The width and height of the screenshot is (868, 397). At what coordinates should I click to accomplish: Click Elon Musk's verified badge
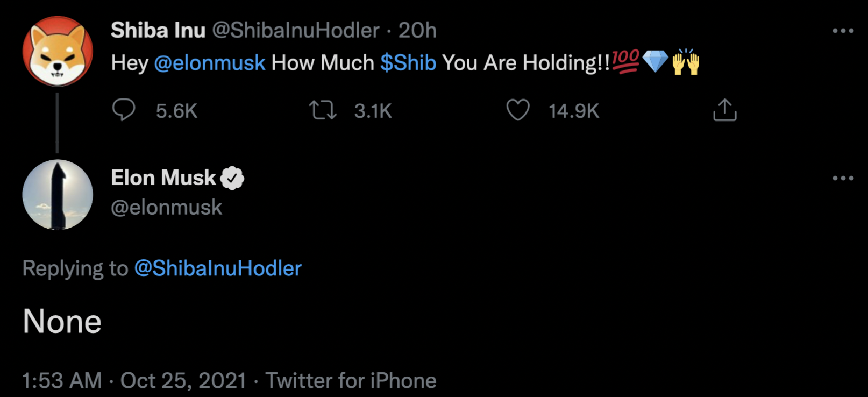pos(232,178)
